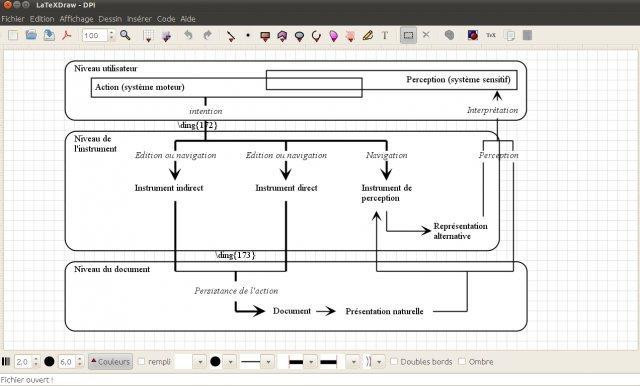Increase the 6,0 dot size spinner
640x386 pixels.
(x=80, y=358)
